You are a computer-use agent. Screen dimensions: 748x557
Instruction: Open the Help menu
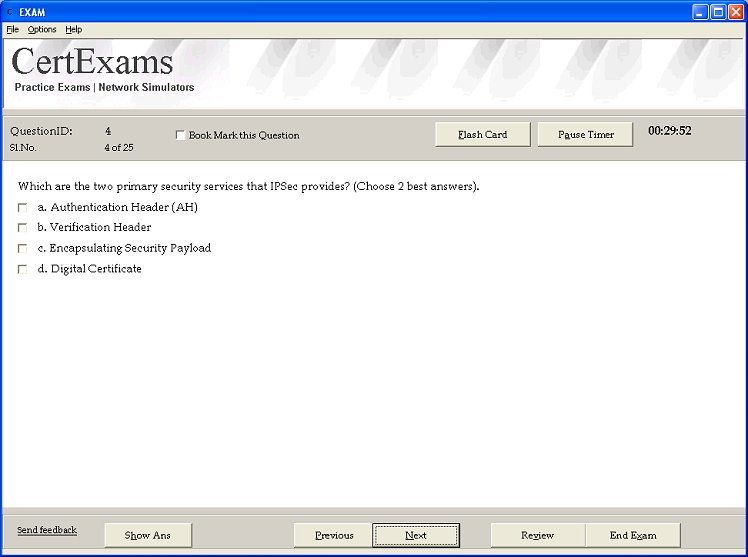(73, 30)
